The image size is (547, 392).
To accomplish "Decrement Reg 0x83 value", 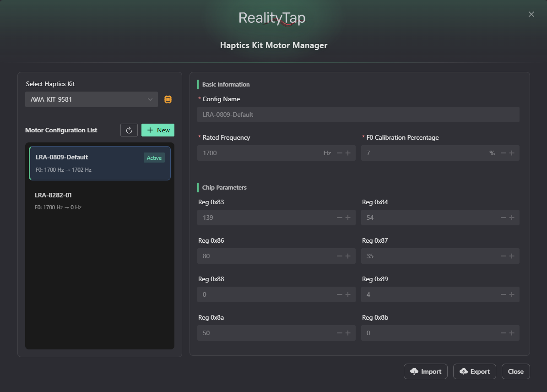I will pyautogui.click(x=340, y=218).
